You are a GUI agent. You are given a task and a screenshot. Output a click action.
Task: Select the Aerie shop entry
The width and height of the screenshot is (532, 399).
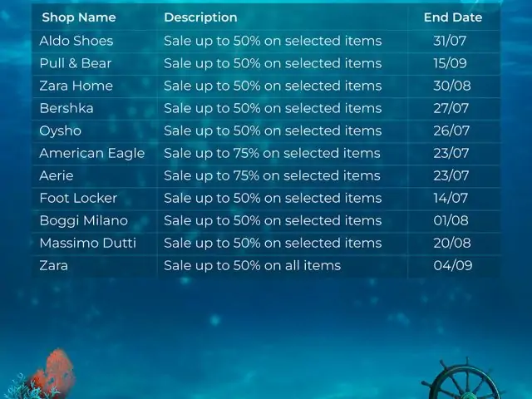click(57, 175)
